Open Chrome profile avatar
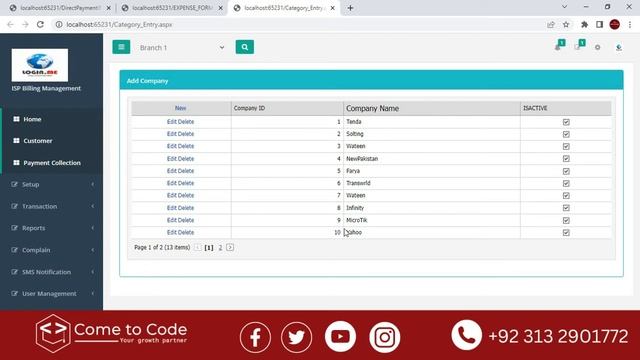Image resolution: width=640 pixels, height=360 pixels. [x=615, y=24]
